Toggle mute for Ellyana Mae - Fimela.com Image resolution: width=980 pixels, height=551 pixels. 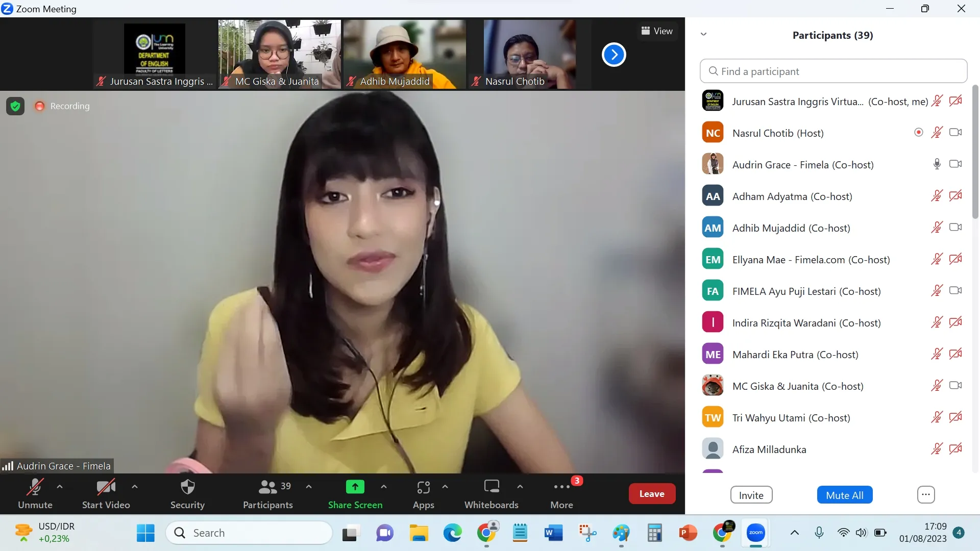point(937,259)
